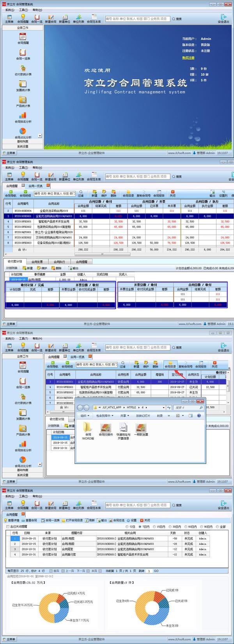The width and height of the screenshot is (234, 644).
Task: Select row BT2019FK0003 设备采购合同2019第3期标2
Action: coord(119,243)
